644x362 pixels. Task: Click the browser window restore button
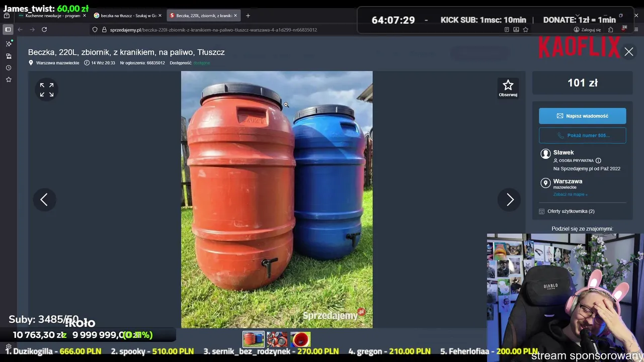click(621, 16)
